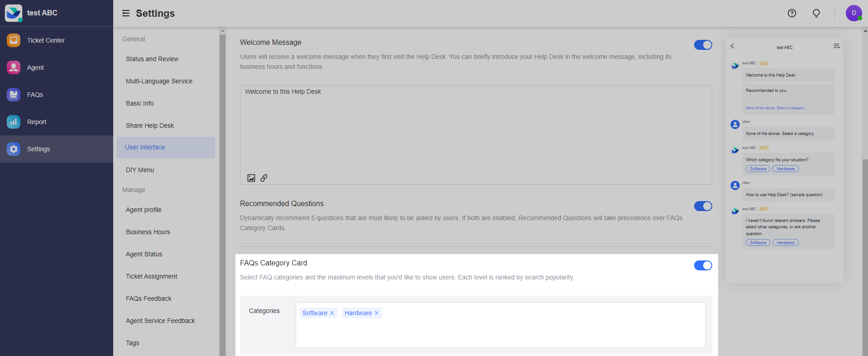This screenshot has height=356, width=868.
Task: Disable the FAQs Category Card toggle
Action: pos(703,265)
